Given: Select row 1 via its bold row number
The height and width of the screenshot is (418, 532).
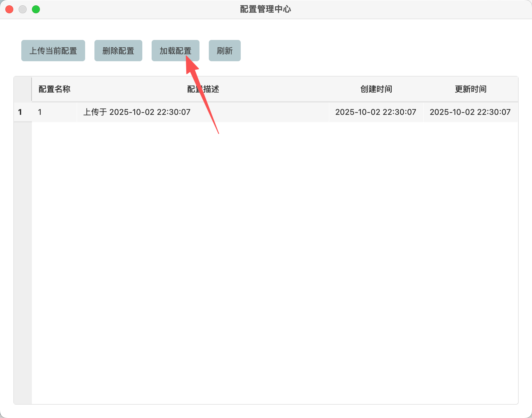Looking at the screenshot, I should (20, 112).
